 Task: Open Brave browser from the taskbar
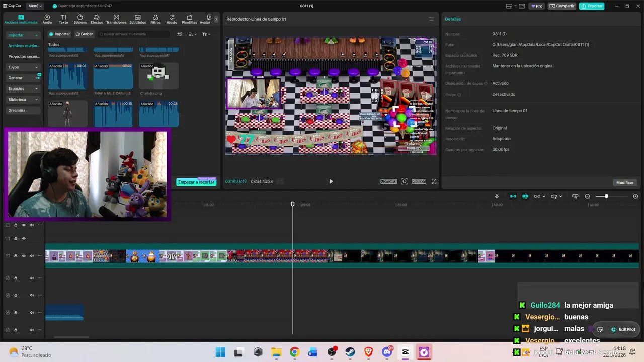(368, 352)
